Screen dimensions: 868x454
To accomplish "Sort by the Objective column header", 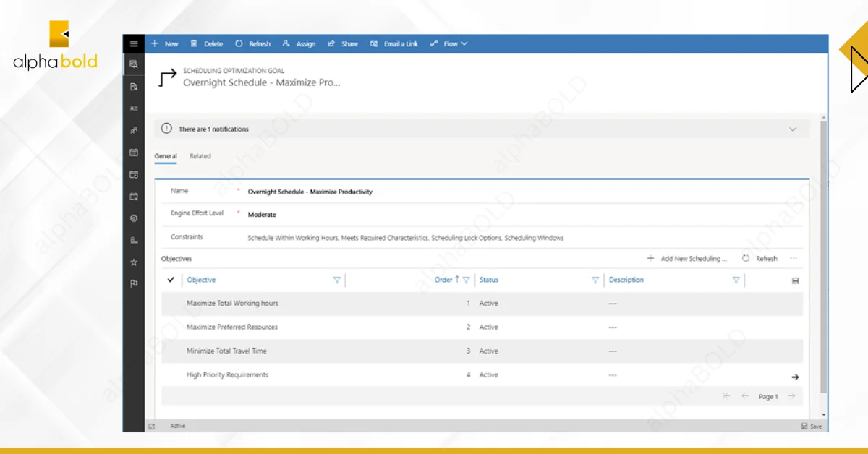I will (201, 280).
